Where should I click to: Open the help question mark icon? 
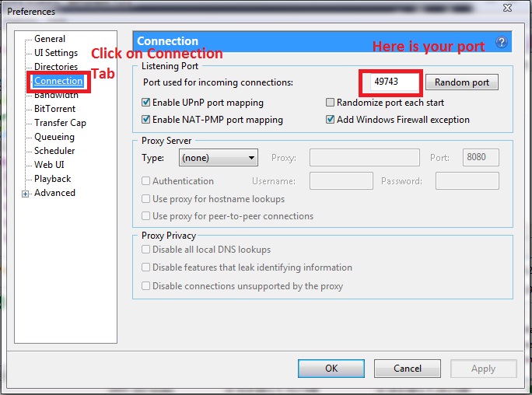pyautogui.click(x=501, y=43)
